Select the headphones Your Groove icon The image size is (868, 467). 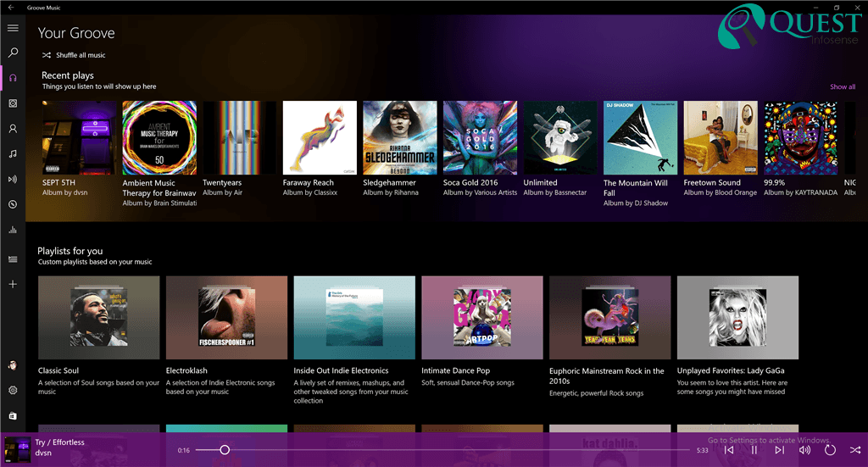13,78
